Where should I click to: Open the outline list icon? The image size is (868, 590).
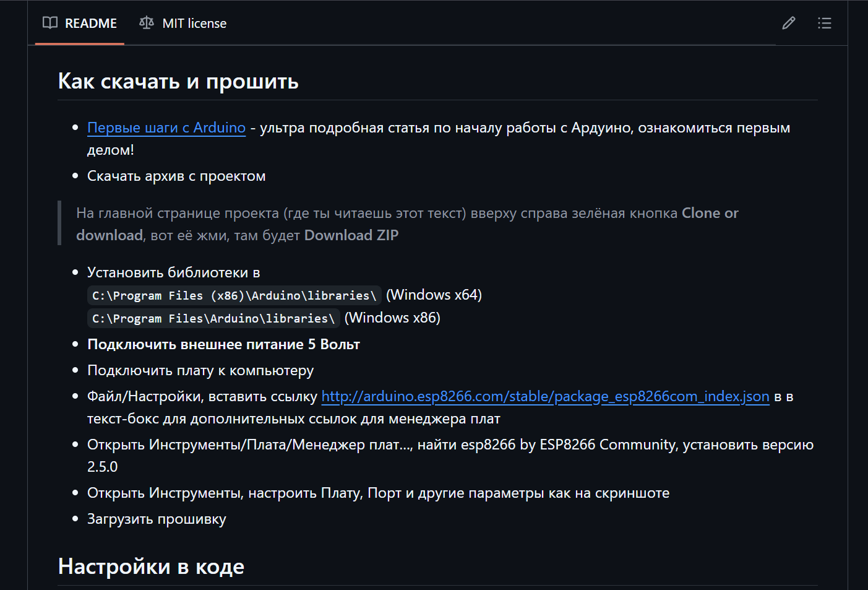pos(824,24)
